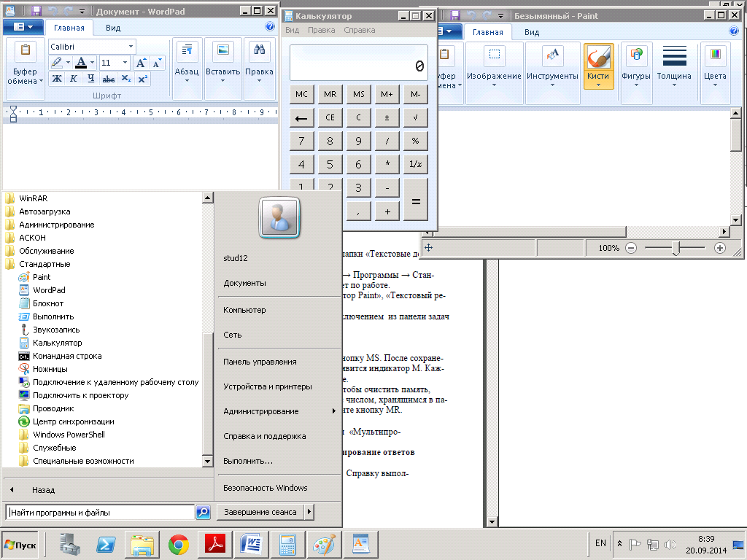This screenshot has height=560, width=747.
Task: Open the text color dropdown arrow in WordPad
Action: tap(92, 63)
